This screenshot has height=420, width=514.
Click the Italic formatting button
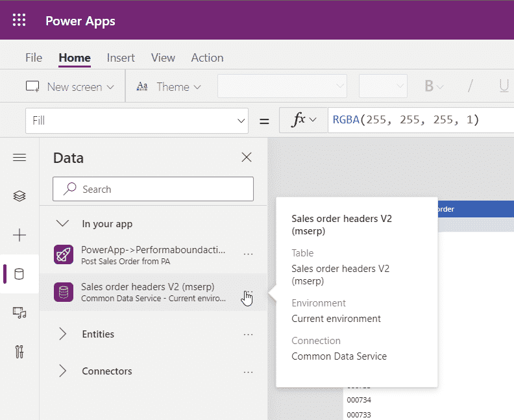point(471,86)
